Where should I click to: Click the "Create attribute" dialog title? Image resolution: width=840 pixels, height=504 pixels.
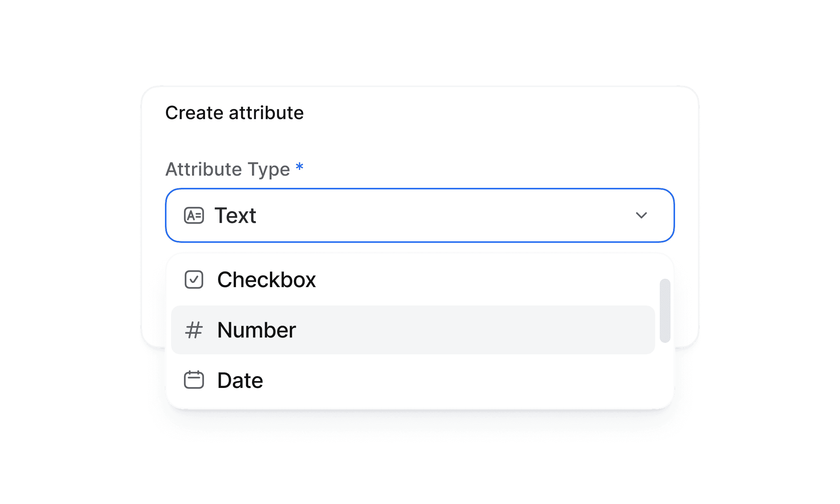(x=234, y=113)
